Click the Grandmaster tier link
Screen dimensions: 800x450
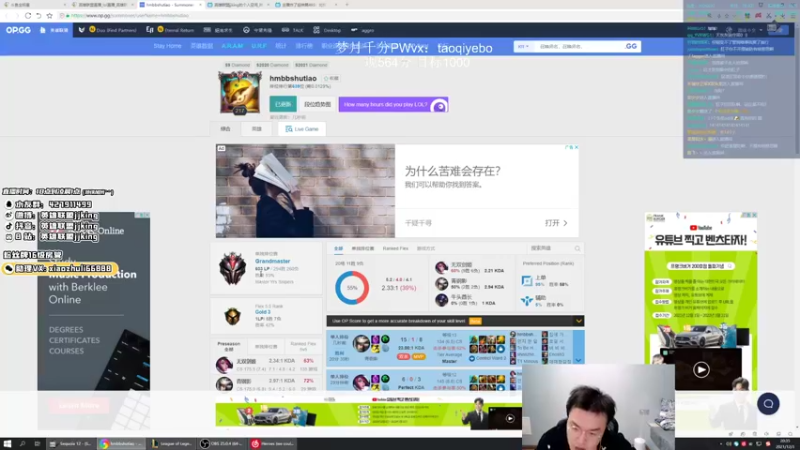tap(272, 261)
